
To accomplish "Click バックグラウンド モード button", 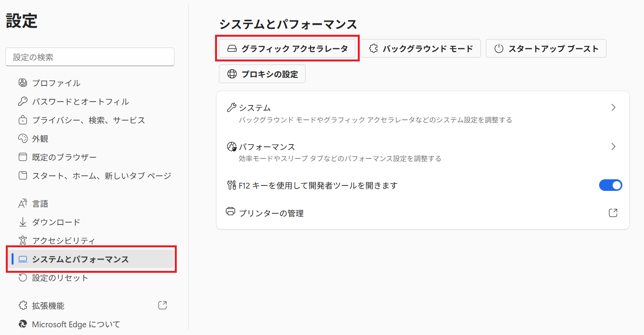I will point(420,49).
